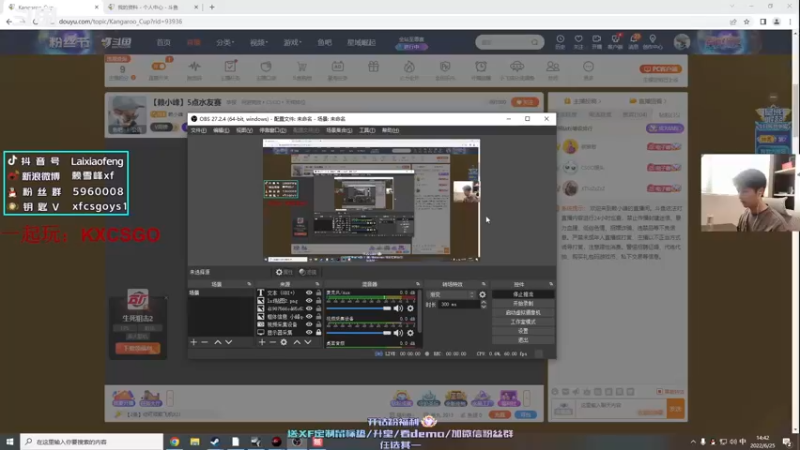Open 文件 menu in OBS

click(198, 131)
